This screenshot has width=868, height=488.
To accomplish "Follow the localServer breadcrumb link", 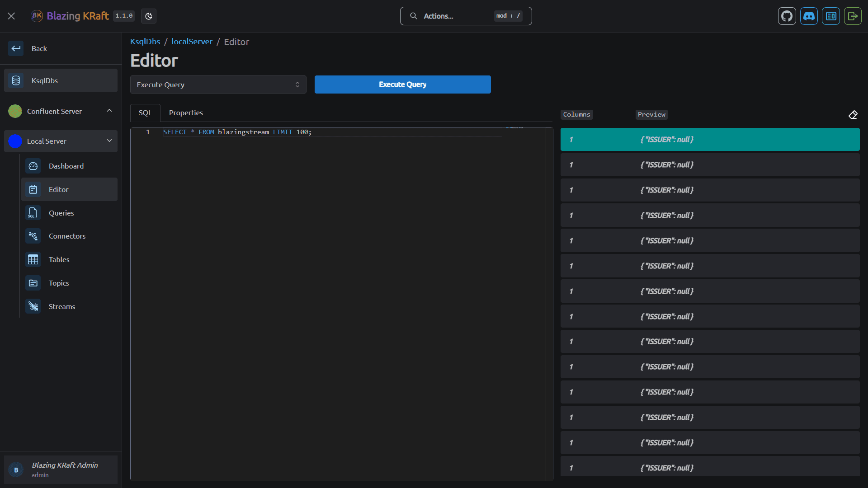I will [x=192, y=42].
